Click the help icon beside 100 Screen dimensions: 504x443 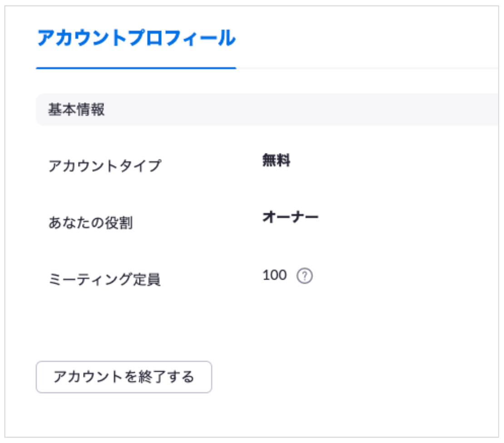tap(304, 276)
